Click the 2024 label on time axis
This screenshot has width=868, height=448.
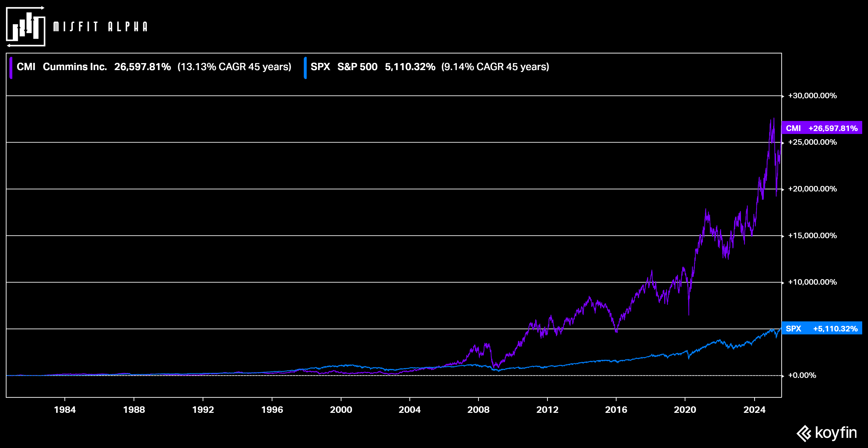[754, 410]
